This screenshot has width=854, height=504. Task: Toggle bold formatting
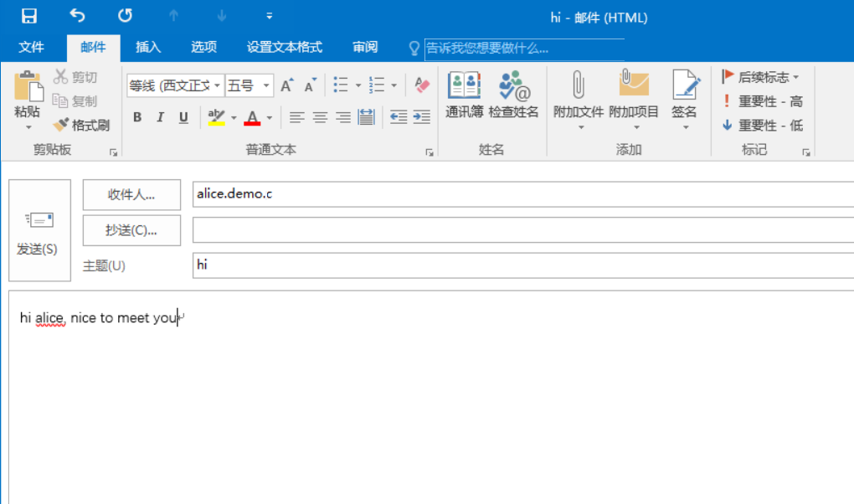click(x=137, y=117)
